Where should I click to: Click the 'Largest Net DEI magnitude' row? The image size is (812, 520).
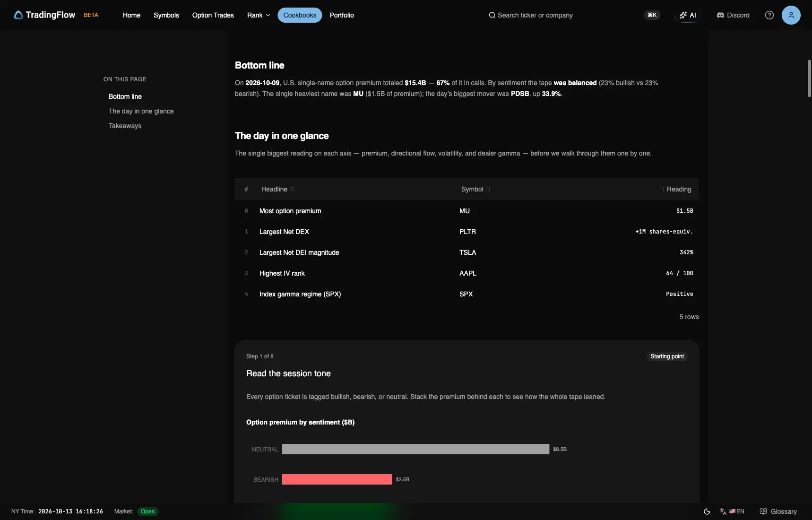click(x=467, y=252)
